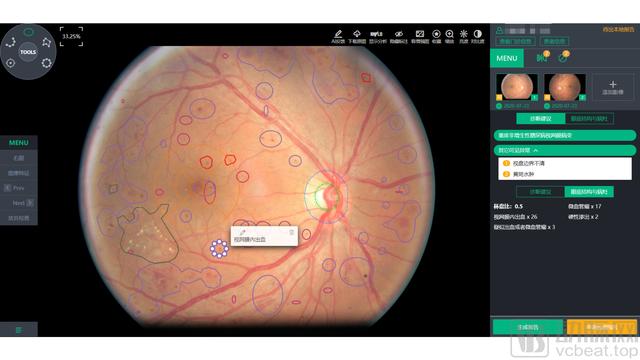This screenshot has width=640, height=360.
Task: Switch to the upper diagnosis suggestion tab
Action: (540, 119)
